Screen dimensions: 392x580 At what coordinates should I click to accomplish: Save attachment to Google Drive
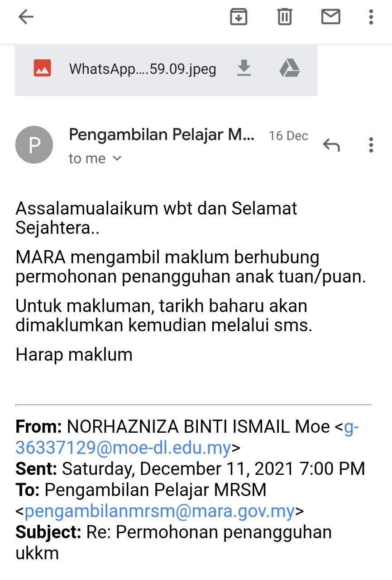[289, 69]
